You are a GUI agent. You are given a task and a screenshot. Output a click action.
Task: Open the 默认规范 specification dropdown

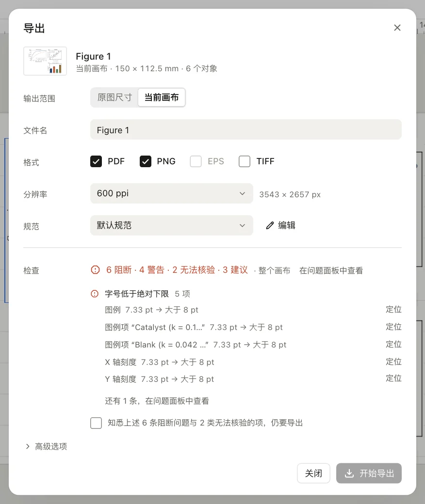pyautogui.click(x=171, y=225)
